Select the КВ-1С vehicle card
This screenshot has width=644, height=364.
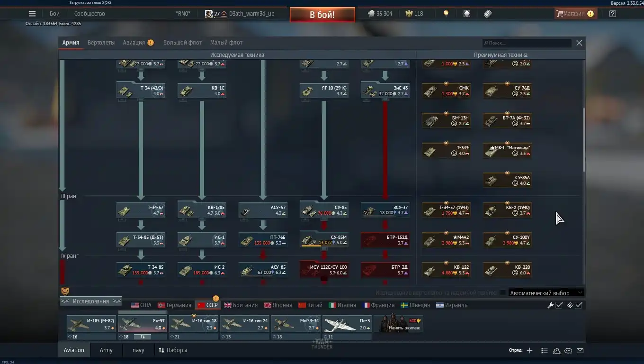(202, 91)
